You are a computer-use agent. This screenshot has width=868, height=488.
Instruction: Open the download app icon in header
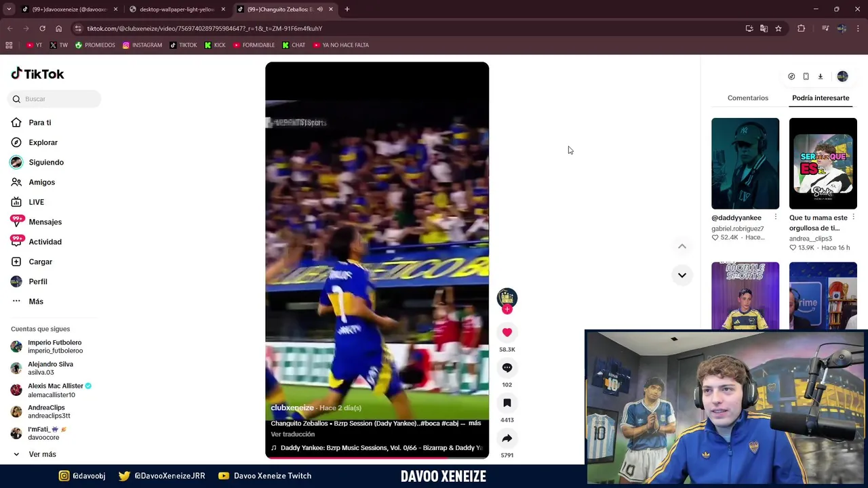(820, 77)
